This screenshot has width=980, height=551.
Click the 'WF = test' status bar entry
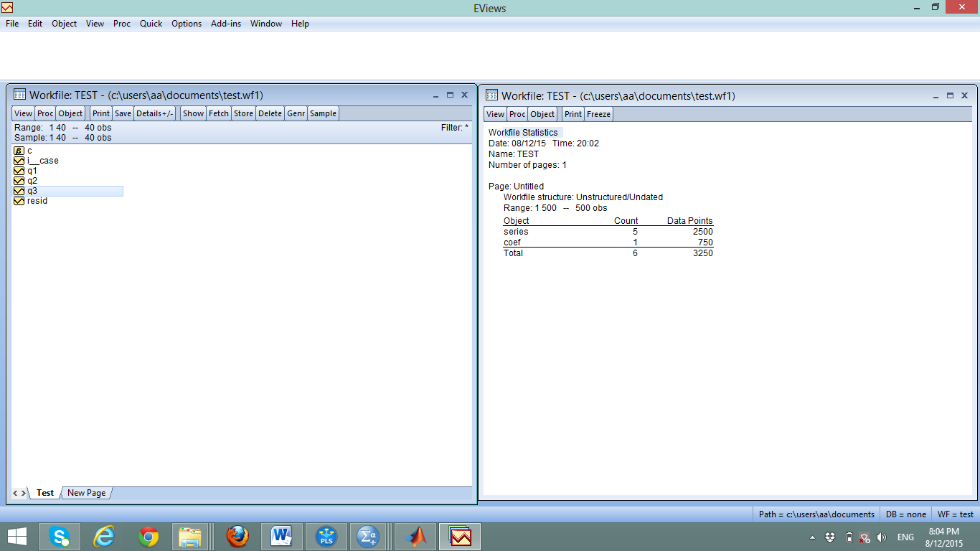pos(956,514)
